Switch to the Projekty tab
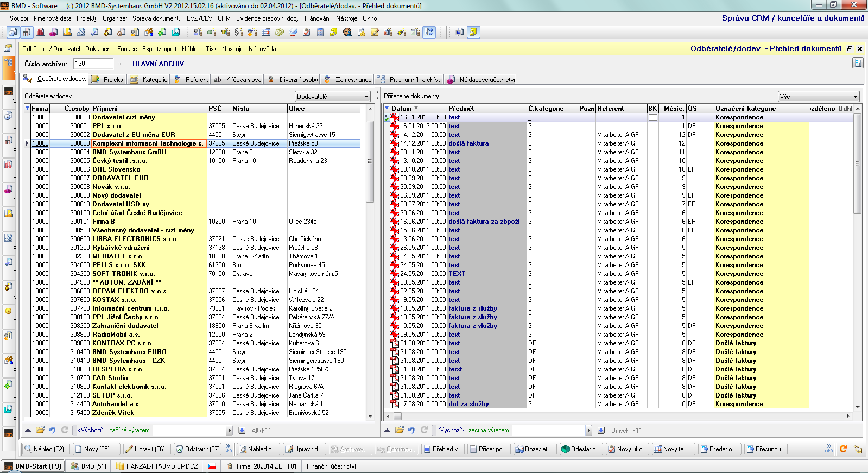This screenshot has height=473, width=868. point(109,79)
